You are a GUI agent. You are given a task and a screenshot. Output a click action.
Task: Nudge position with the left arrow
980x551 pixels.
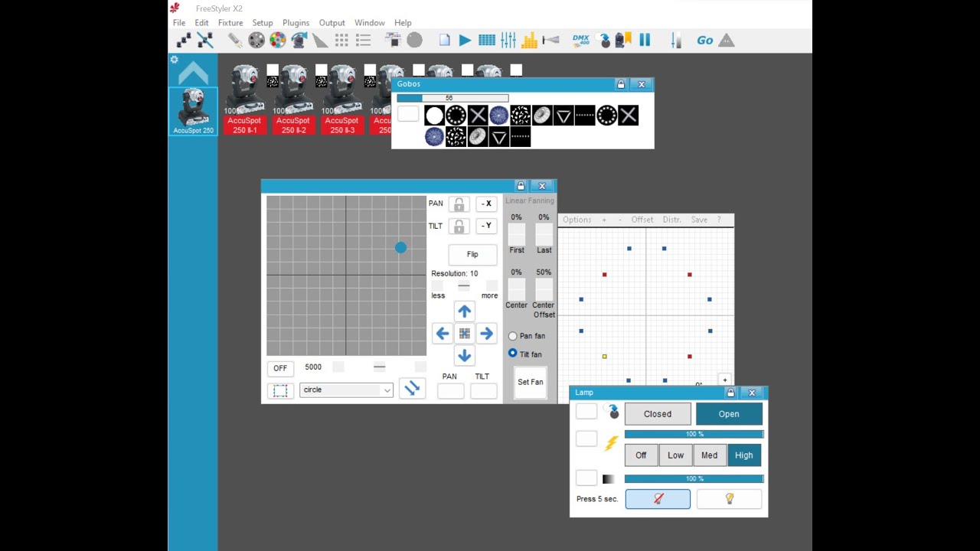point(442,334)
